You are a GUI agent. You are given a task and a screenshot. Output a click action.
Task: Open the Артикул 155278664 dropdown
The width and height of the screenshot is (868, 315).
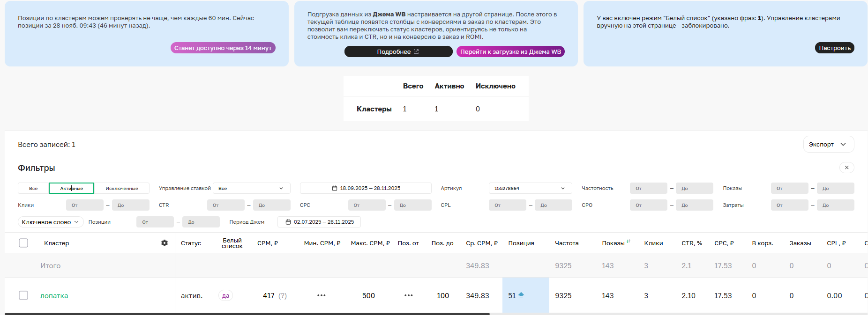coord(530,188)
